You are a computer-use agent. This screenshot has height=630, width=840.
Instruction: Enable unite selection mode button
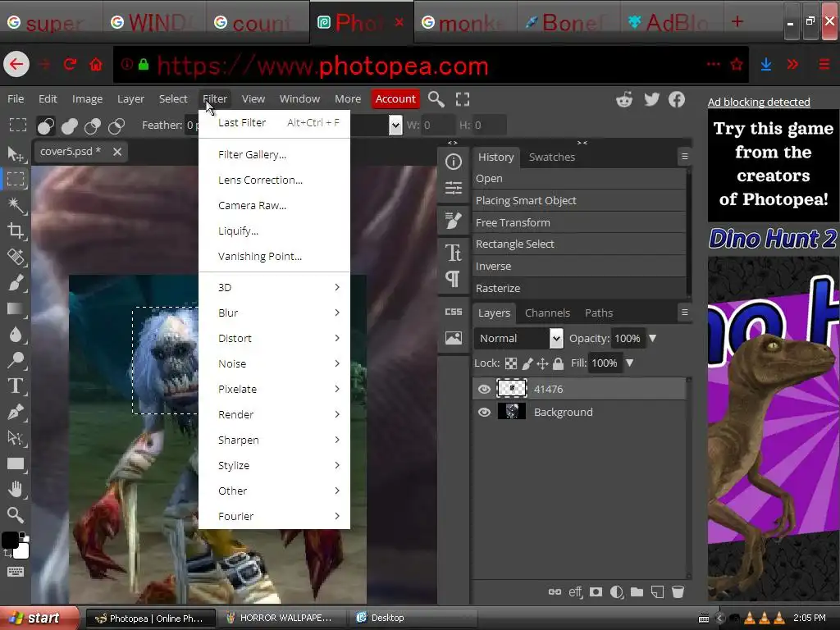click(70, 126)
